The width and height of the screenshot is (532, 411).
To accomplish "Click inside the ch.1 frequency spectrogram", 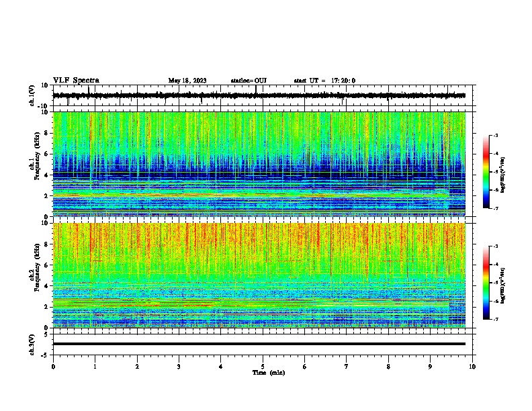I will [x=259, y=164].
